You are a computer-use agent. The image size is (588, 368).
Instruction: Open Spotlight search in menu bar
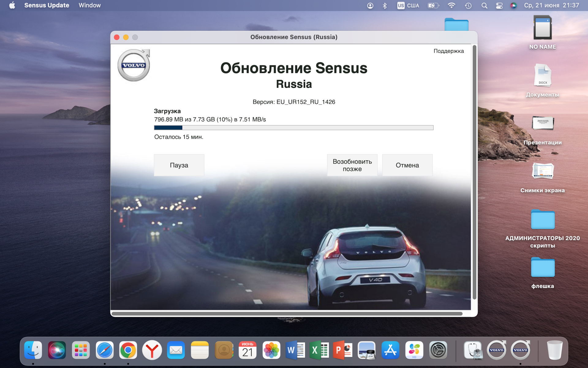click(x=484, y=6)
